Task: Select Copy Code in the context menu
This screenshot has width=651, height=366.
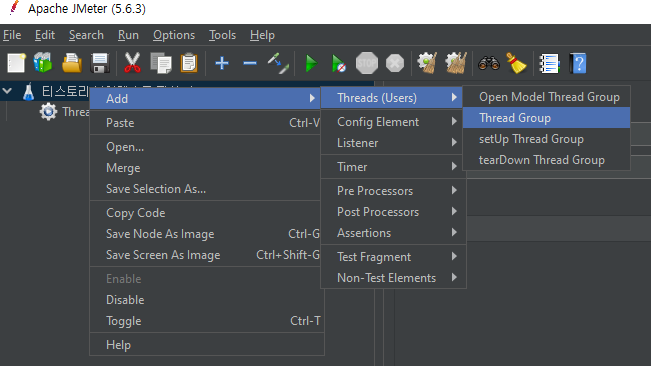Action: [x=206, y=213]
